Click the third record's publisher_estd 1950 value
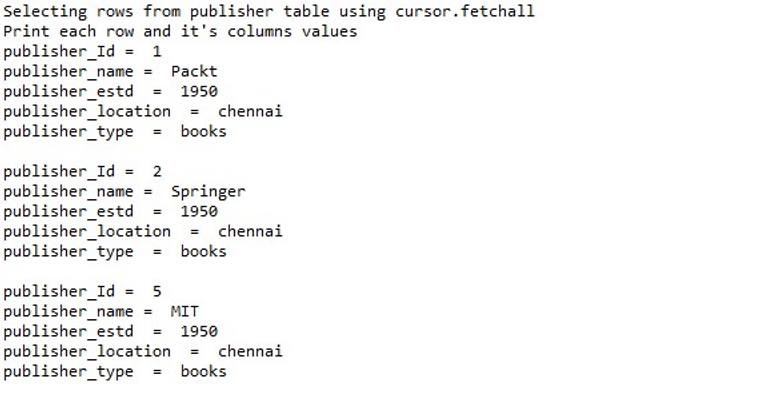This screenshot has width=784, height=400. tap(199, 331)
